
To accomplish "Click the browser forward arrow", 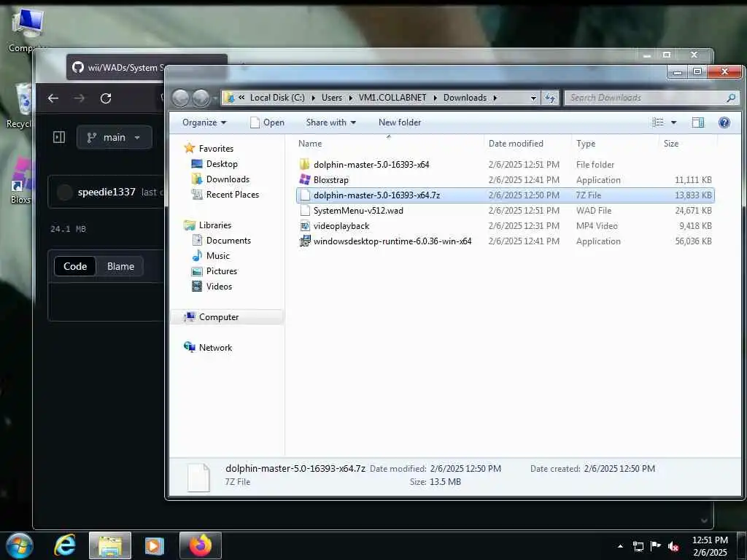I will (x=80, y=98).
